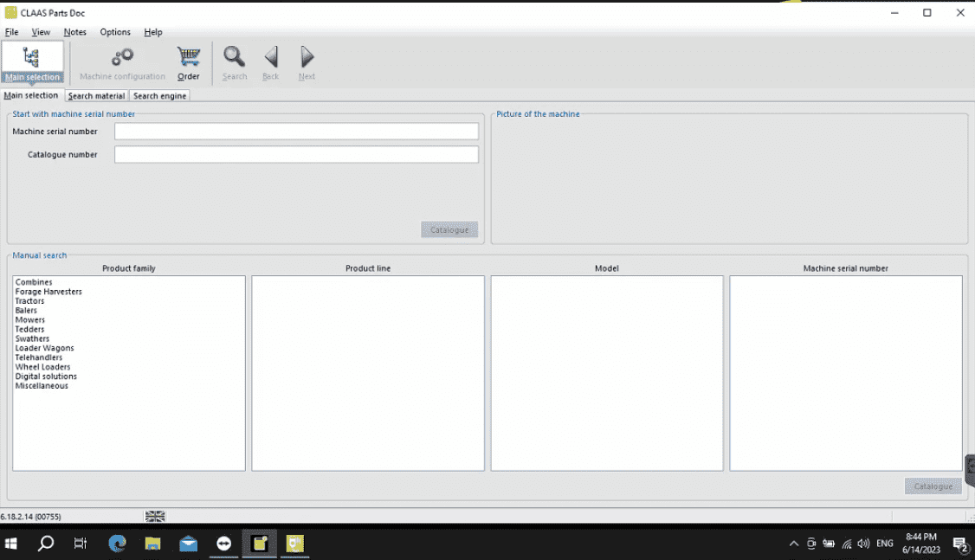Click the sticky note taskbar app icon
The height and width of the screenshot is (560, 975).
pyautogui.click(x=259, y=544)
